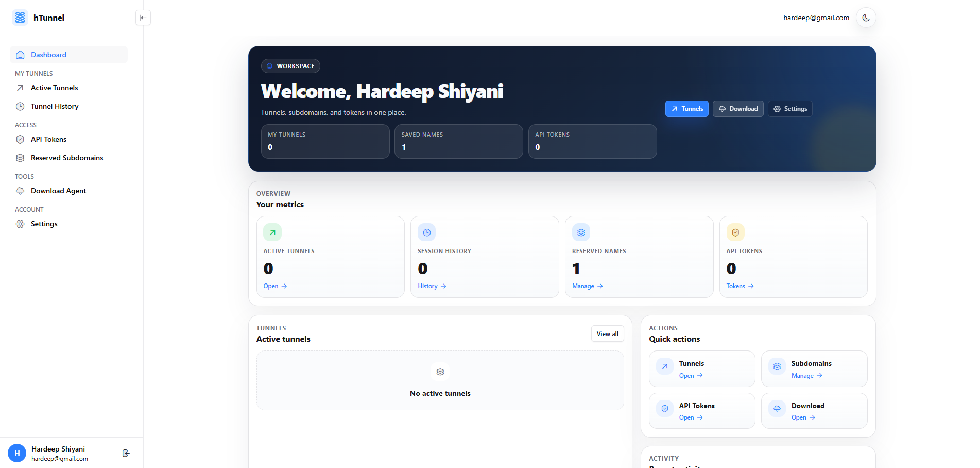Open the Tunnels quick action arrow icon
Screen dimensions: 980x468
click(x=664, y=366)
